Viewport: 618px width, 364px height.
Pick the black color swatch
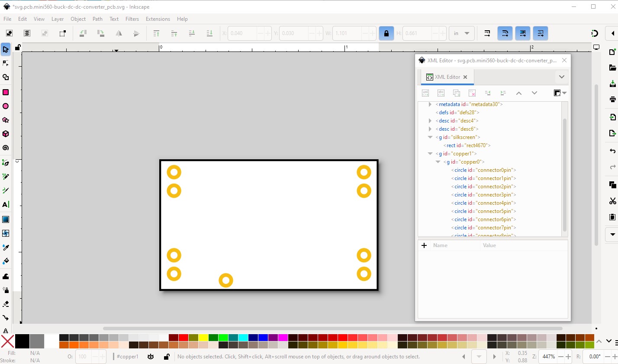22,341
